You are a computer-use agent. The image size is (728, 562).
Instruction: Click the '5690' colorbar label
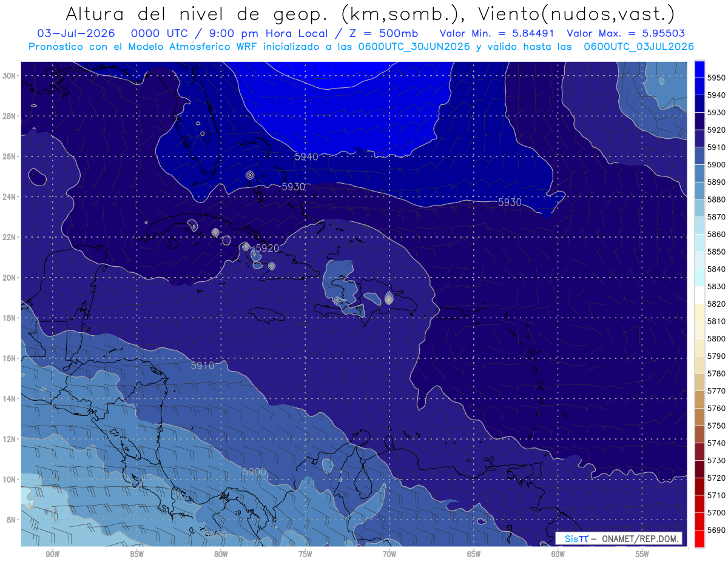coord(716,530)
